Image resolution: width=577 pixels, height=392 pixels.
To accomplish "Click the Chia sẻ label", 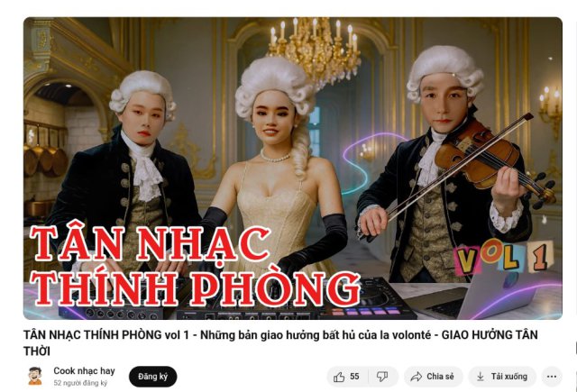I will click(x=440, y=377).
